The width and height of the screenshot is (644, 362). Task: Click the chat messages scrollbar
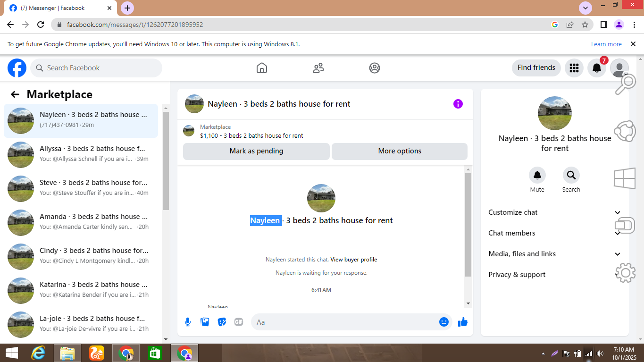pos(468,225)
